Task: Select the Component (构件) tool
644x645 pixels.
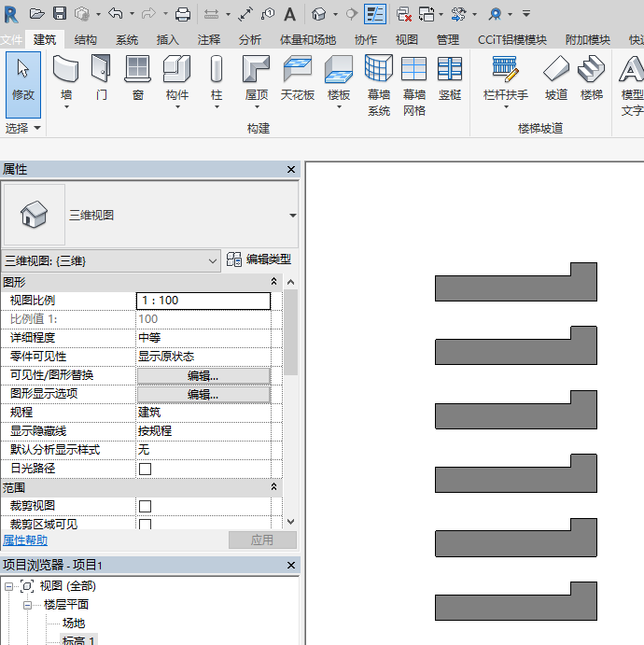Action: click(x=176, y=78)
